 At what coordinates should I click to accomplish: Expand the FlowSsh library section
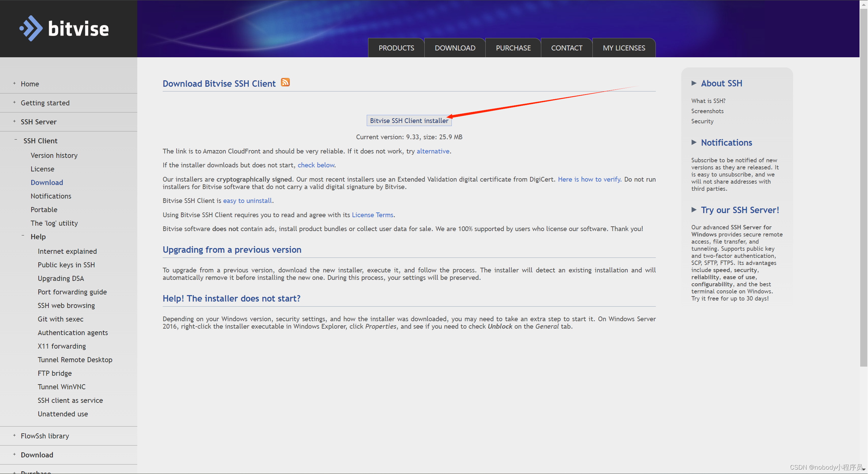point(14,435)
